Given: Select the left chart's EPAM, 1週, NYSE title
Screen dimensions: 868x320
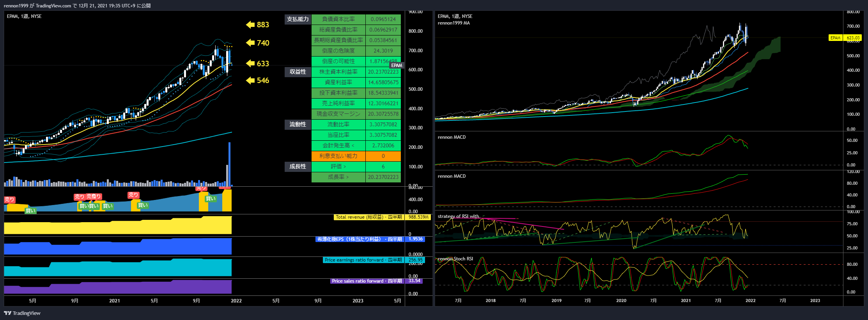Looking at the screenshot, I should tap(24, 16).
